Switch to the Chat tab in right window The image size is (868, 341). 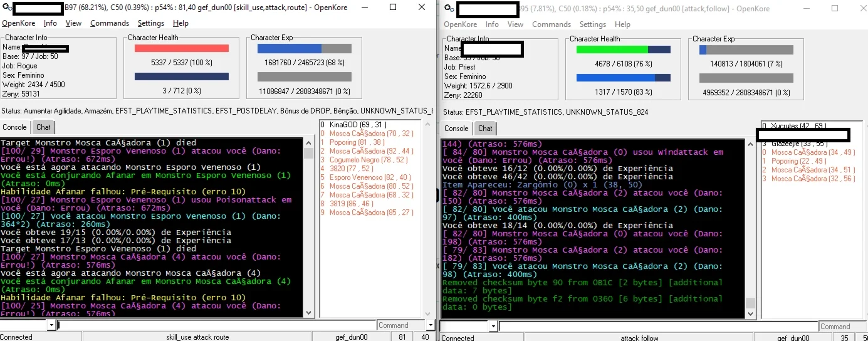(x=485, y=129)
